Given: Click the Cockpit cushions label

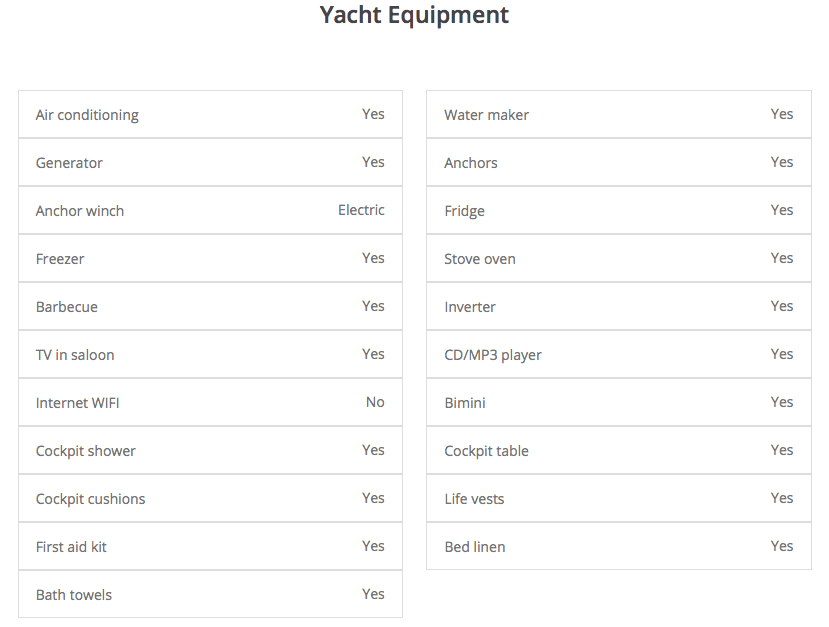Looking at the screenshot, I should [90, 499].
